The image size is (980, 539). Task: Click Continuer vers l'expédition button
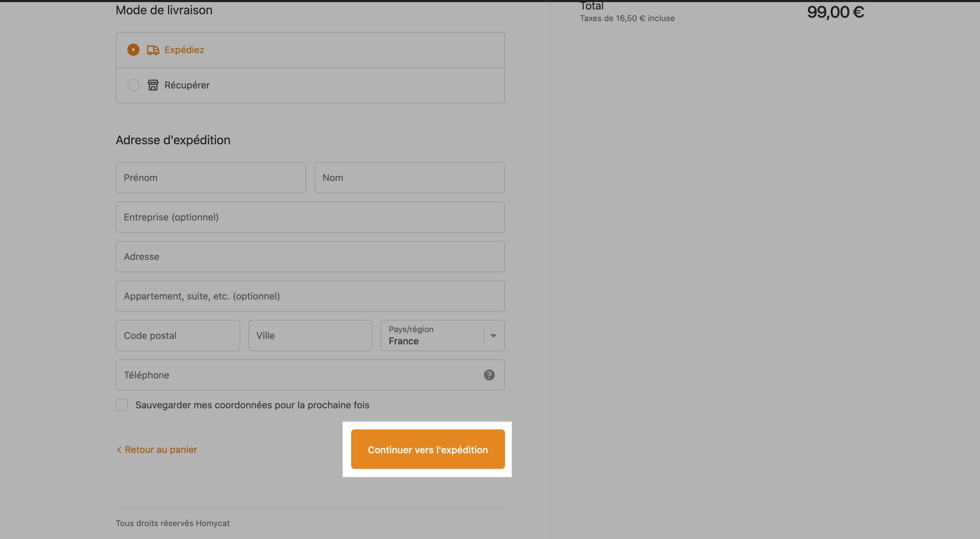[x=428, y=449]
